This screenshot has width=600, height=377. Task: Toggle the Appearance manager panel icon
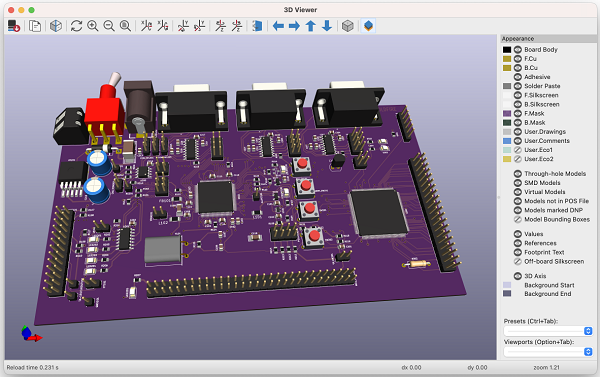pyautogui.click(x=368, y=26)
